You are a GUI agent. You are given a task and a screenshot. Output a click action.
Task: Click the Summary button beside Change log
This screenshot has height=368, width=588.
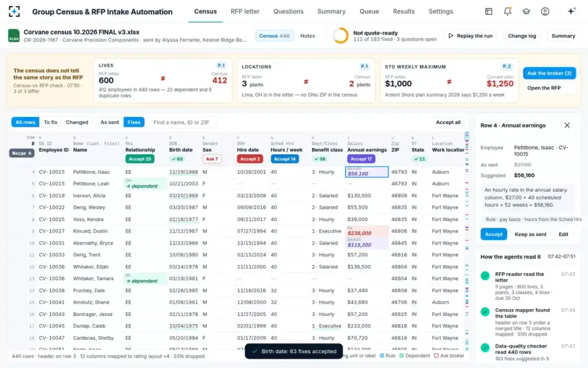click(563, 36)
